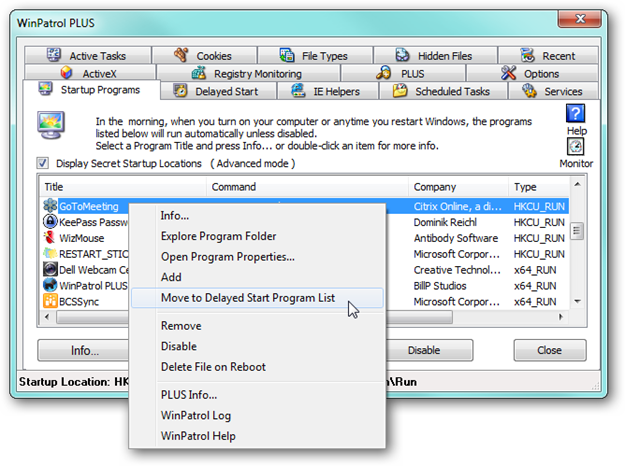The width and height of the screenshot is (625, 466).
Task: Click the Scheduled Tasks icon
Action: 400,90
